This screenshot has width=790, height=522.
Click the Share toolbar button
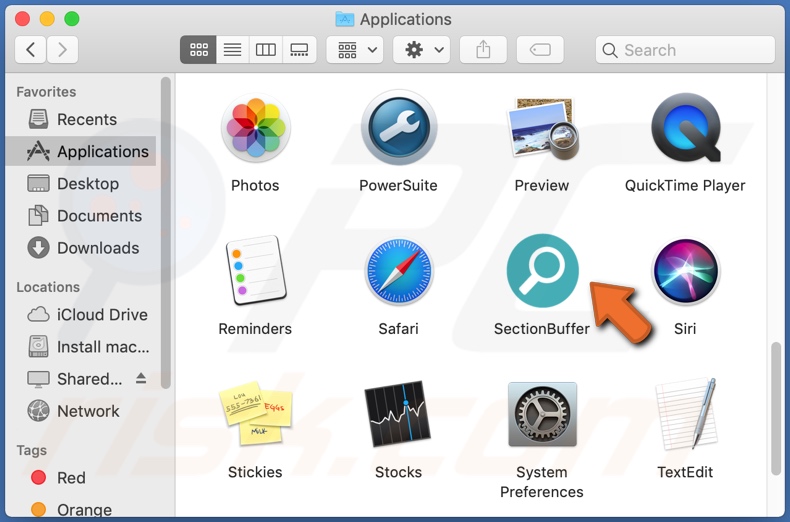483,49
